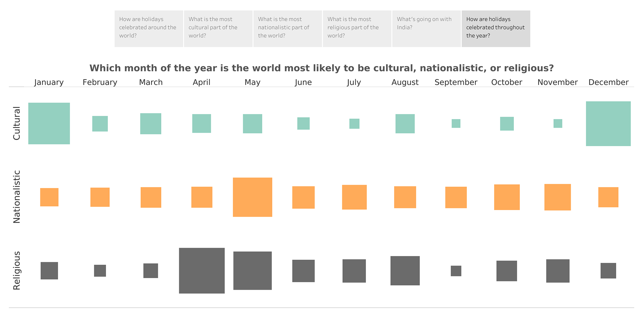Click the small green Cultural square for November
Viewport: 644px width, 315px height.
[558, 123]
